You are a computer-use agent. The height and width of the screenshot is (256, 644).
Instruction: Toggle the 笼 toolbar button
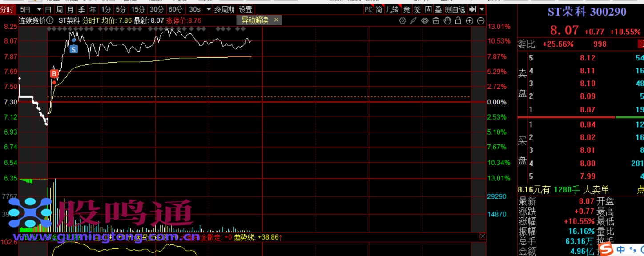pos(417,9)
